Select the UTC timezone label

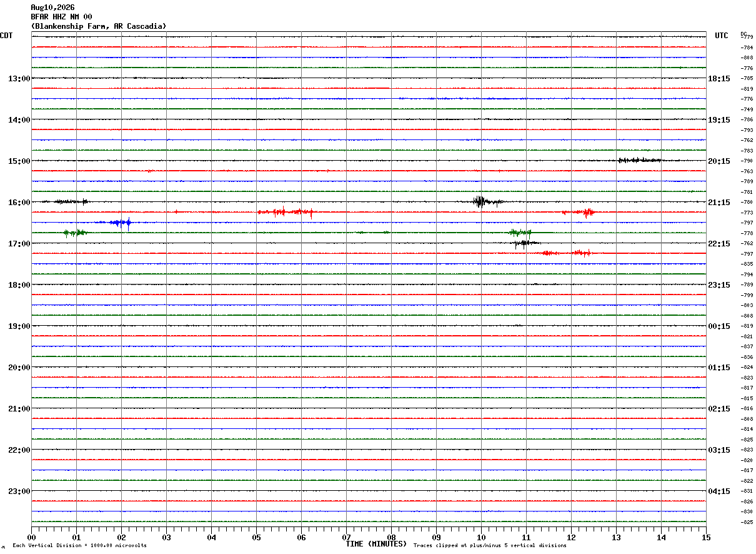722,36
